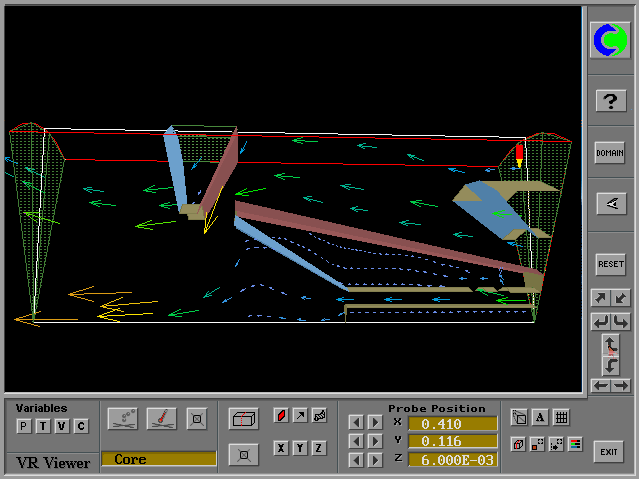Image resolution: width=639 pixels, height=479 pixels.
Task: Select the P pressure variable
Action: click(x=24, y=427)
